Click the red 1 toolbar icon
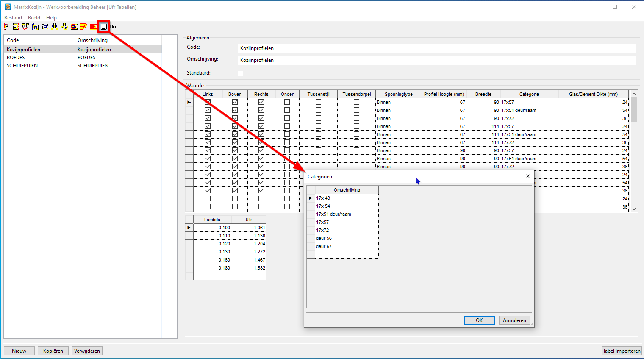644x359 pixels. 94,26
